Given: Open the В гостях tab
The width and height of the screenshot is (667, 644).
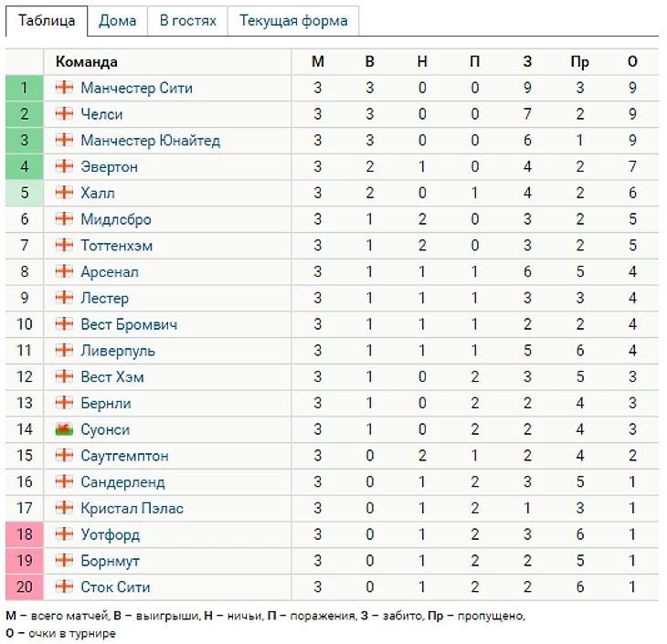Looking at the screenshot, I should (187, 21).
